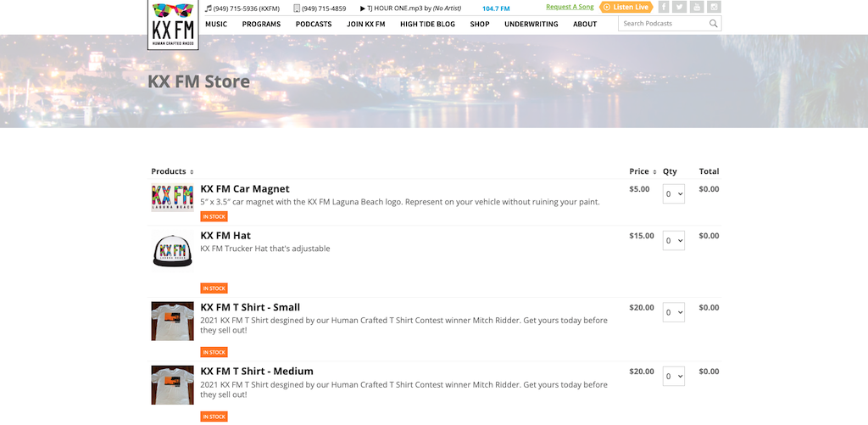Image resolution: width=868 pixels, height=425 pixels.
Task: Click the mobile phone icon
Action: [x=297, y=8]
